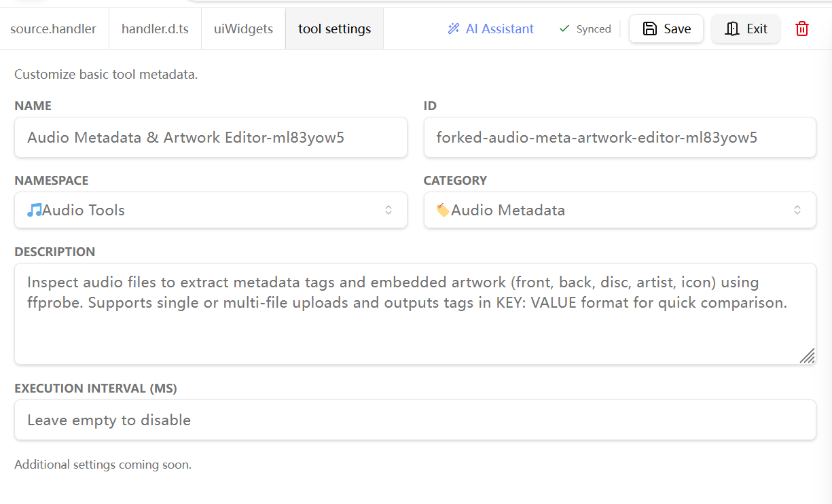This screenshot has height=504, width=832.
Task: Click the tag icon in Category
Action: (x=442, y=210)
